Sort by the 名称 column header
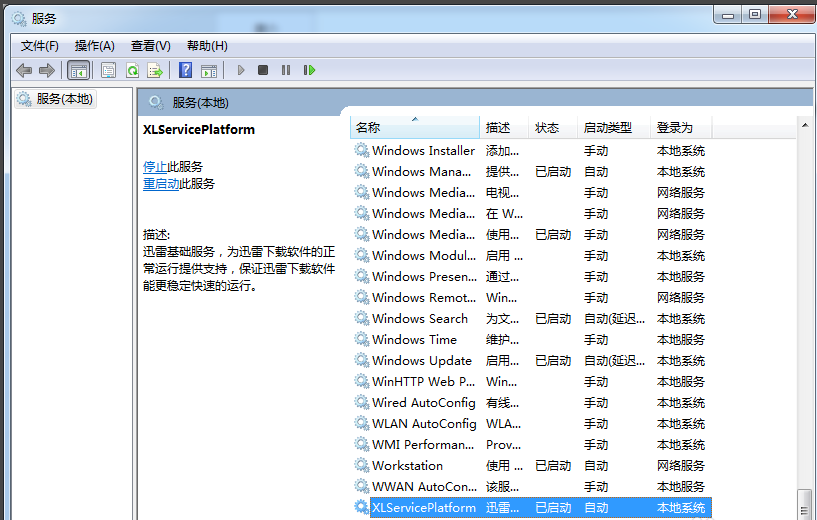 415,128
